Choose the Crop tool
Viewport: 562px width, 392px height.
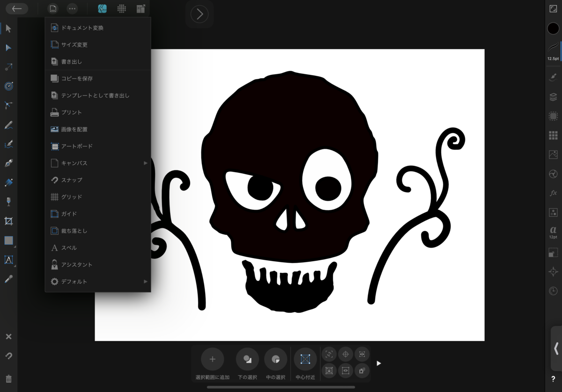[8, 221]
